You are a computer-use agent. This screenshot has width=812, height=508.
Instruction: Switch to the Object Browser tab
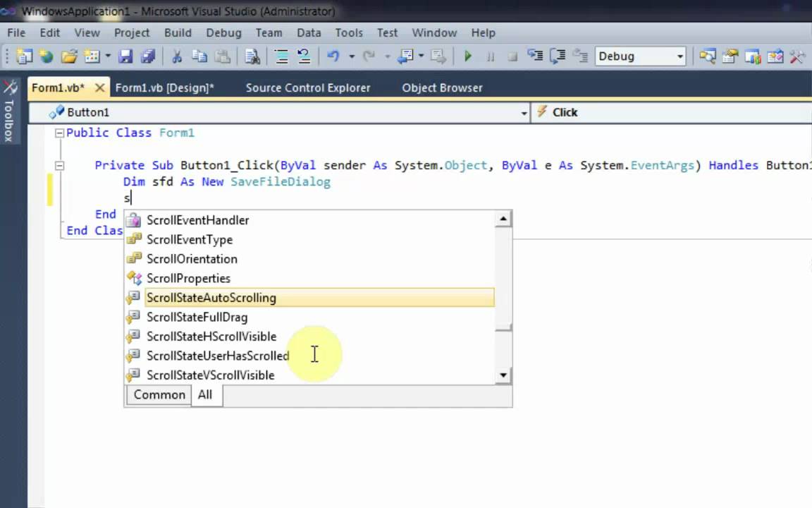coord(442,87)
